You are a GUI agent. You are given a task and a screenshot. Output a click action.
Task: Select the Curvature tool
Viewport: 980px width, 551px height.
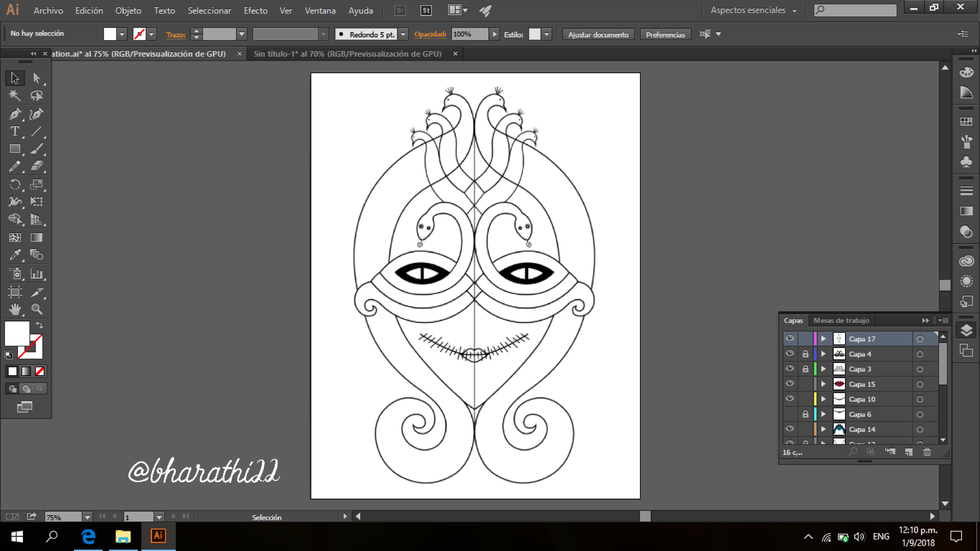click(37, 114)
